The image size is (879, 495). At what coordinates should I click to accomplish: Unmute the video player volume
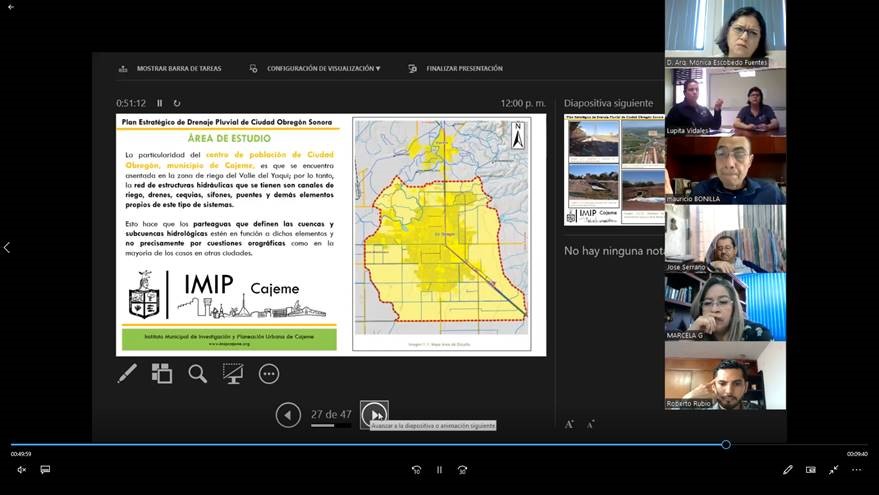(21, 469)
